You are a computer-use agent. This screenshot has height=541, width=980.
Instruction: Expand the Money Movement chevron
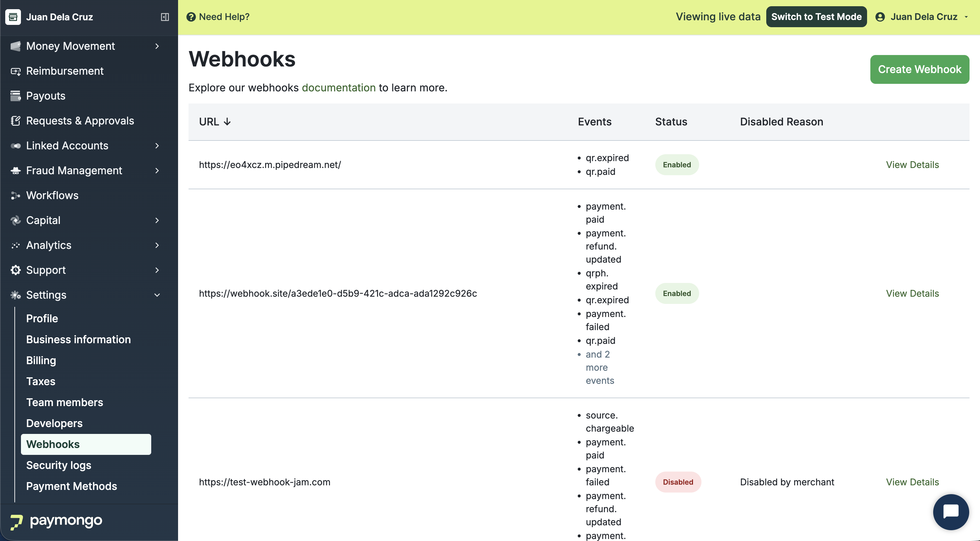tap(157, 46)
